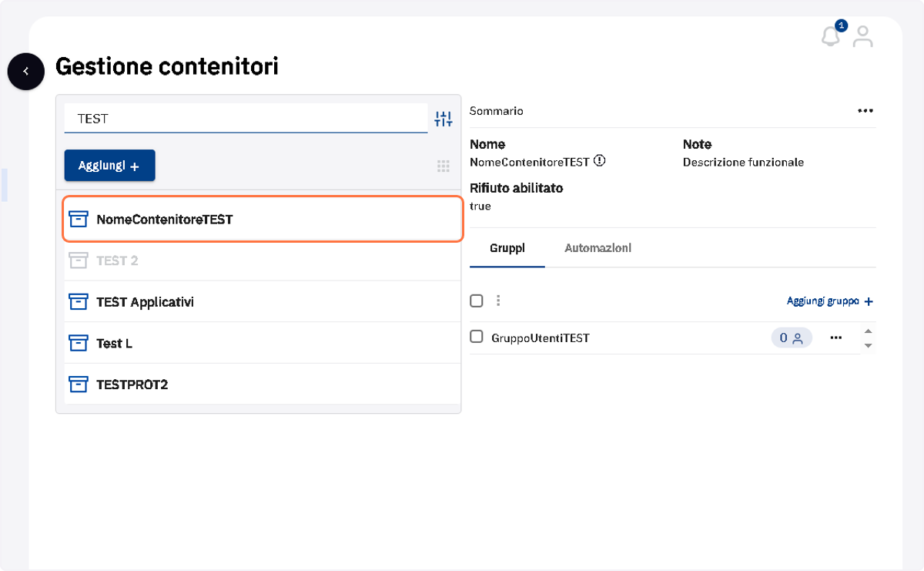Viewport: 924px width, 571px height.
Task: Click the Sommario three-dot menu
Action: pos(865,111)
